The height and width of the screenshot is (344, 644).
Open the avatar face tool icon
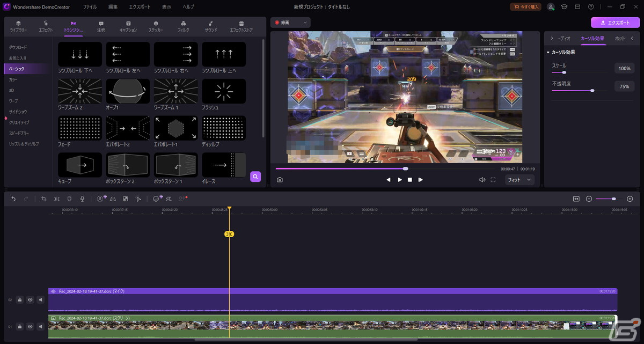157,199
